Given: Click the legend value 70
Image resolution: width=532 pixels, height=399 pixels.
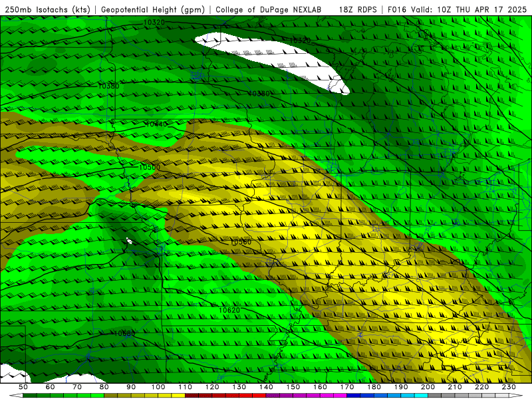Looking at the screenshot, I should [x=77, y=387].
